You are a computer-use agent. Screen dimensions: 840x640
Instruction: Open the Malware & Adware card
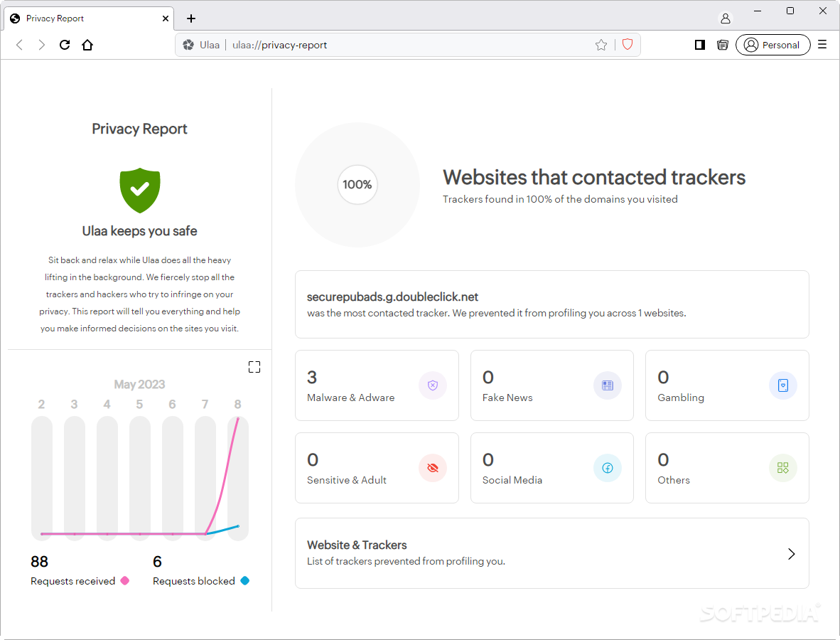pos(377,385)
